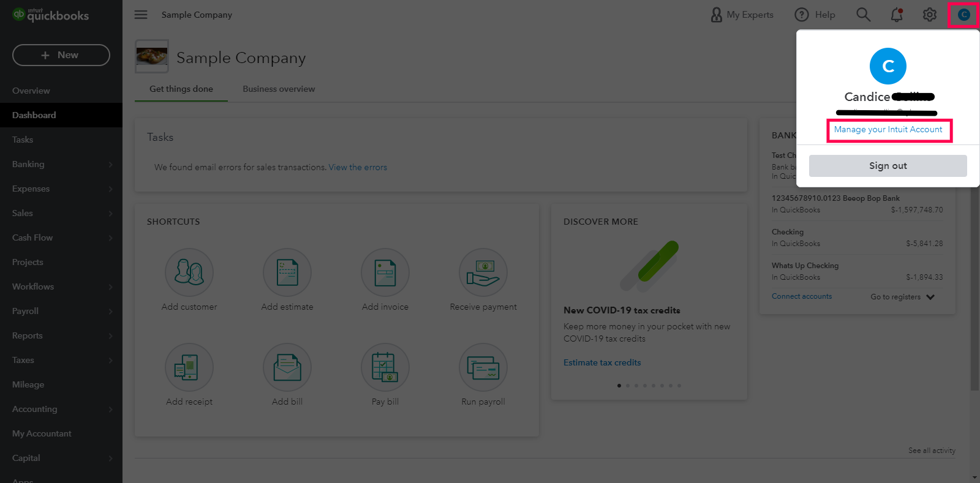
Task: Follow the Estimate tax credits link
Action: coord(602,362)
